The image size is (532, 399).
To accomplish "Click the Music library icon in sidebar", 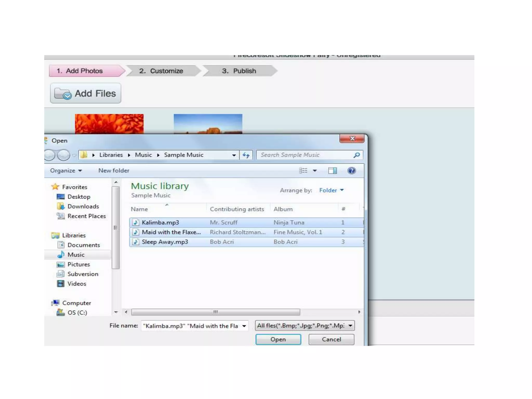I will pos(61,255).
